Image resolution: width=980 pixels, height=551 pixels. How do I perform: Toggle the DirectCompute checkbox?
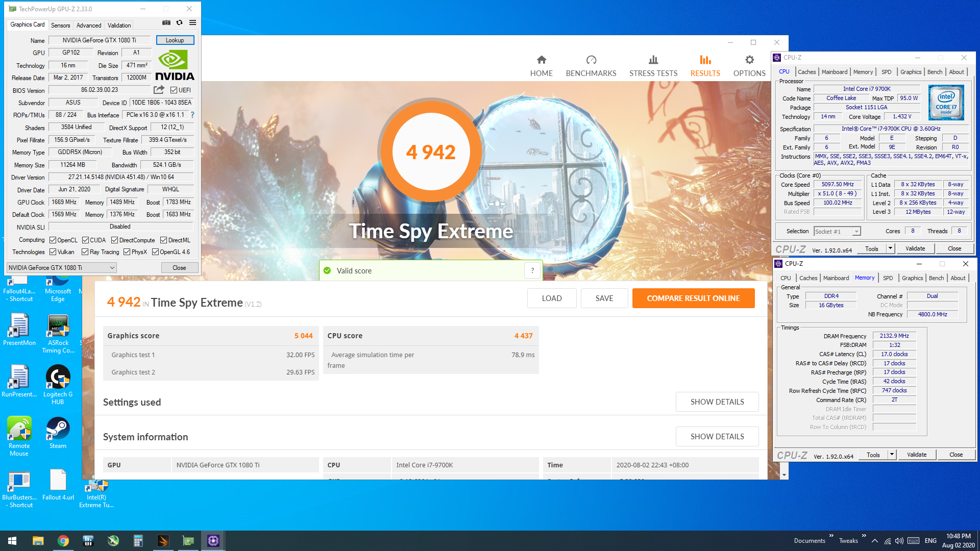[115, 240]
